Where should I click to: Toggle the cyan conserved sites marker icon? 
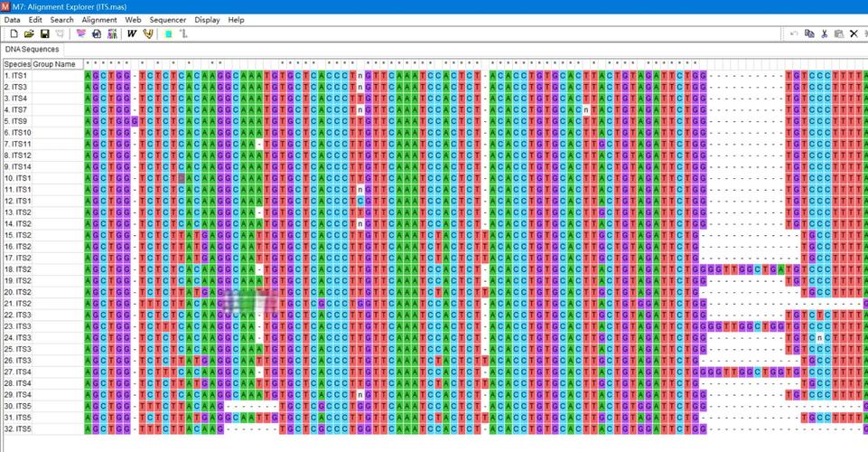168,33
